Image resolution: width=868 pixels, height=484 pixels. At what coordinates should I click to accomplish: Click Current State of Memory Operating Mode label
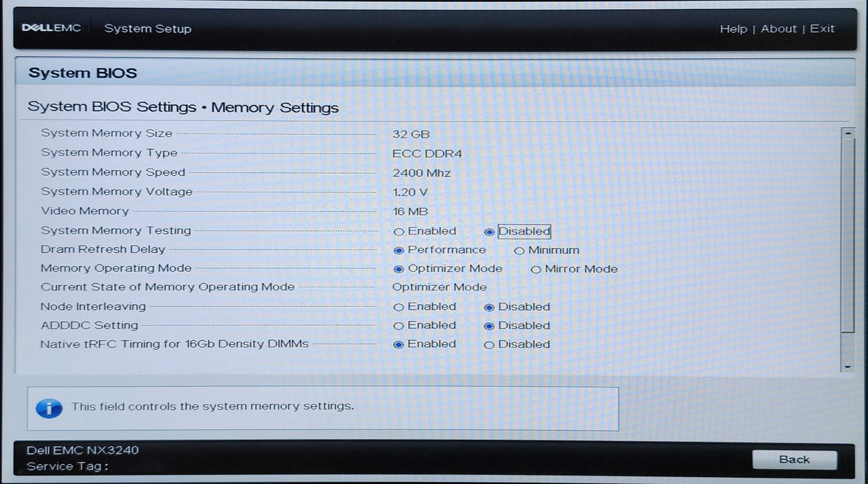167,286
